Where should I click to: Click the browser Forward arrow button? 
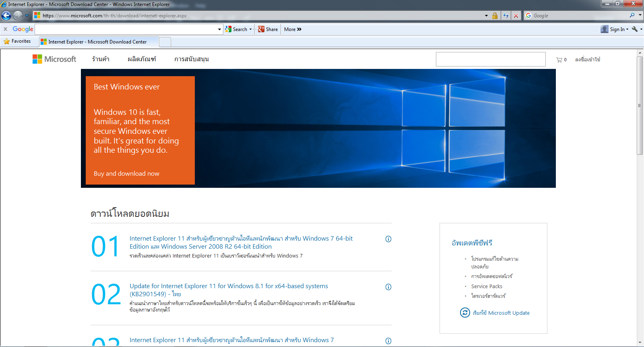click(18, 16)
